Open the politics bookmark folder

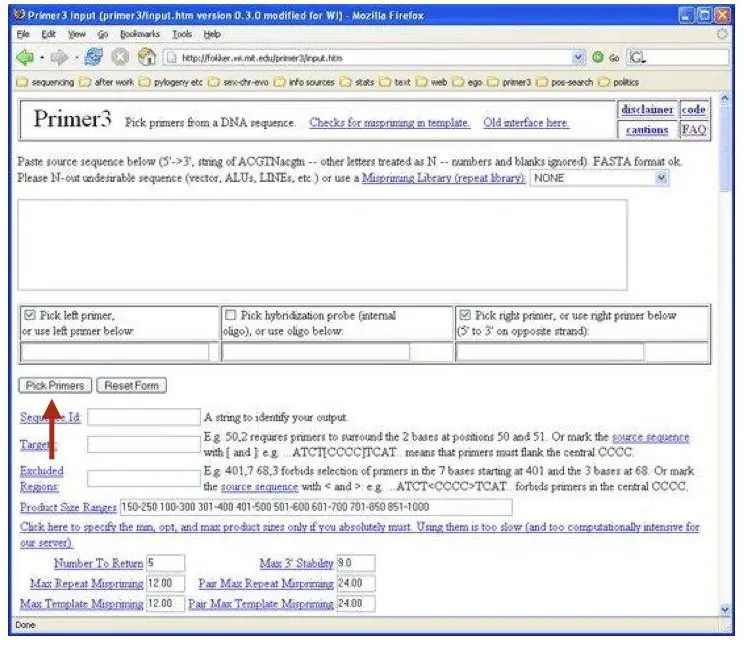click(619, 82)
